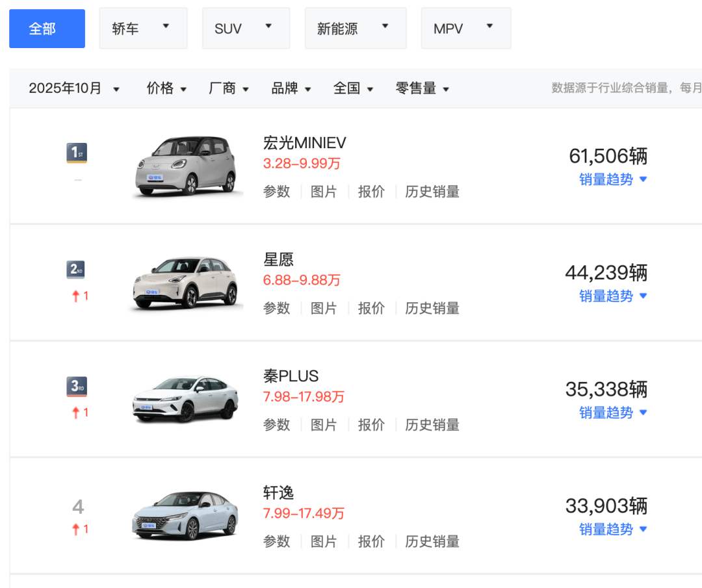This screenshot has height=588, width=702.
Task: Open the 价格 price filter
Action: click(x=166, y=88)
